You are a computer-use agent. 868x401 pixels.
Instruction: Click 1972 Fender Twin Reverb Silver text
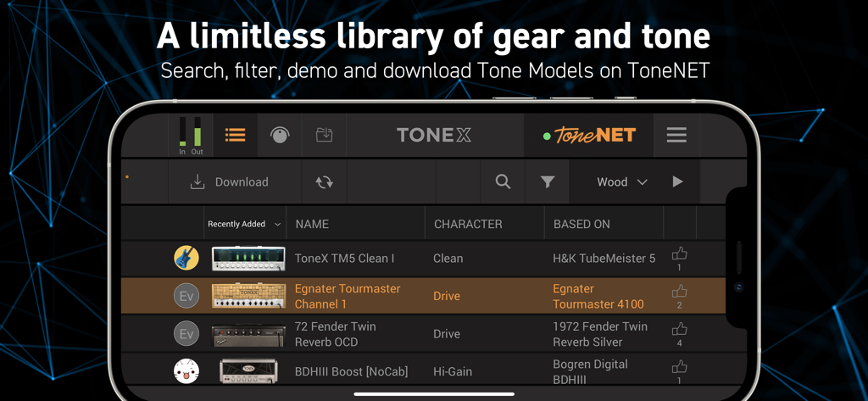600,334
